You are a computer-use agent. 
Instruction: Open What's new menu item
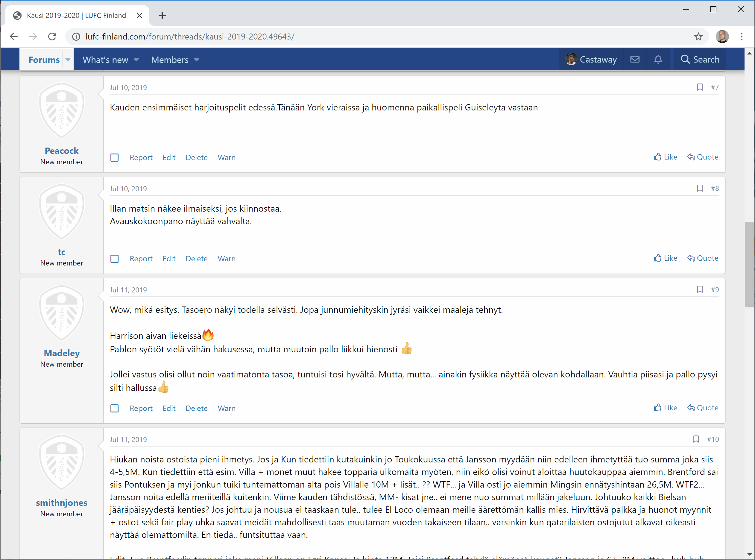[105, 60]
